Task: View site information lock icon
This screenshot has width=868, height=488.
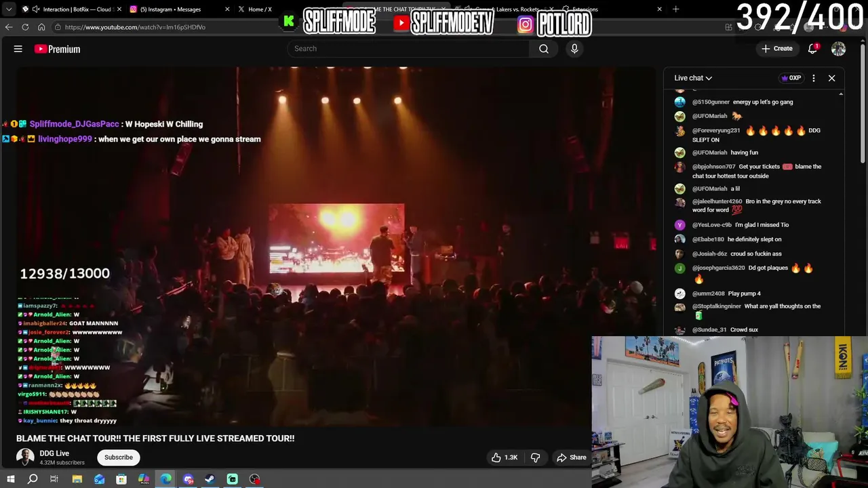Action: coord(58,27)
